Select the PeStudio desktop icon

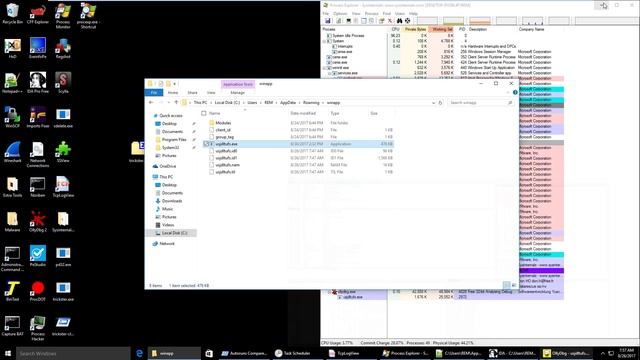pyautogui.click(x=38, y=256)
